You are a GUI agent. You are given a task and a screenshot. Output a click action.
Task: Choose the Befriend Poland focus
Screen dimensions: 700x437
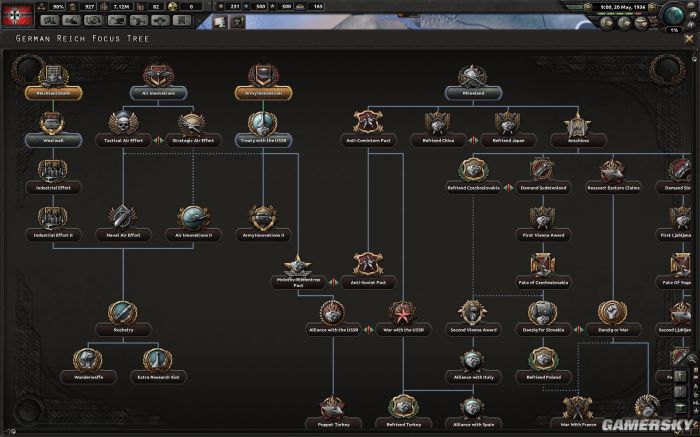pyautogui.click(x=543, y=367)
